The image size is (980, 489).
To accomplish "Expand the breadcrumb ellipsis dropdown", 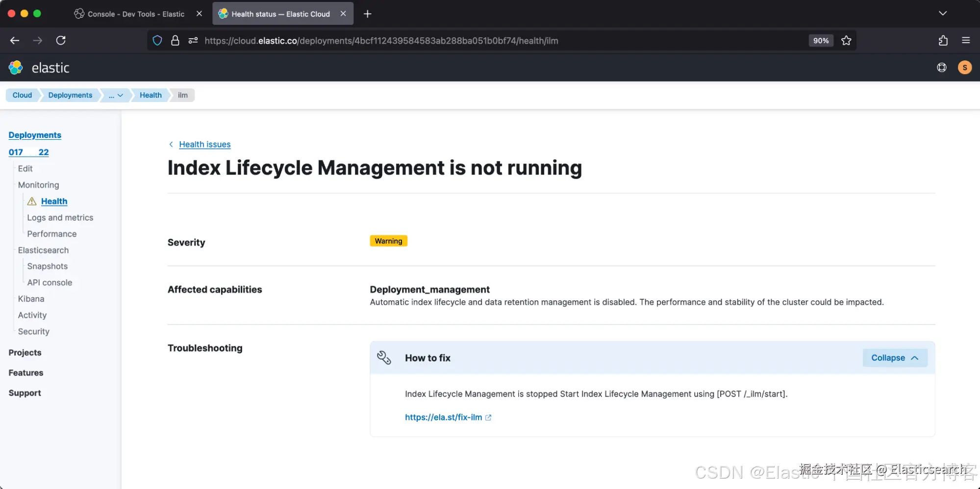I will [x=116, y=95].
